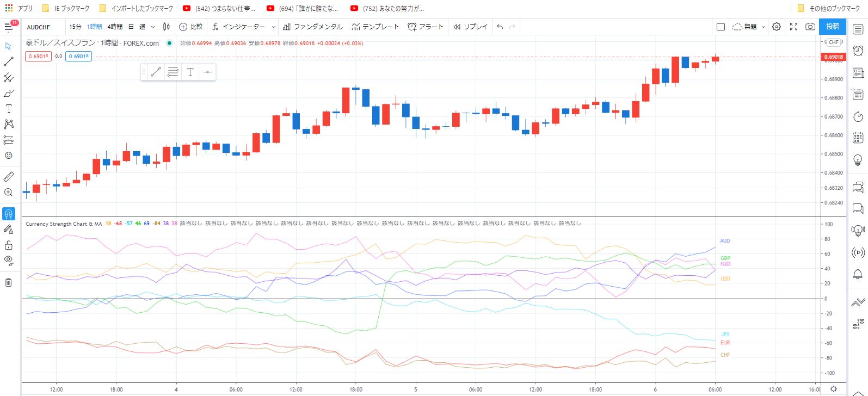Switch to the 週 weekly interval
Image resolution: width=868 pixels, height=396 pixels.
tap(142, 27)
